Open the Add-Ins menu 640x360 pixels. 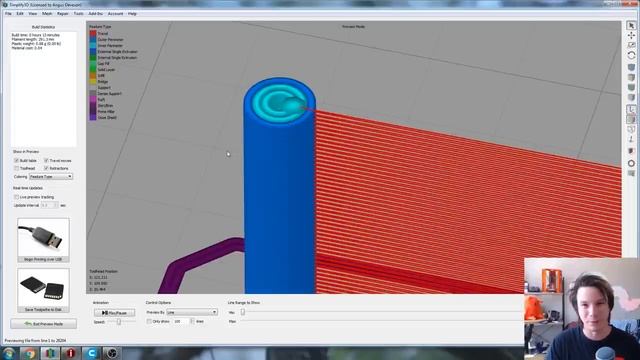[x=96, y=13]
